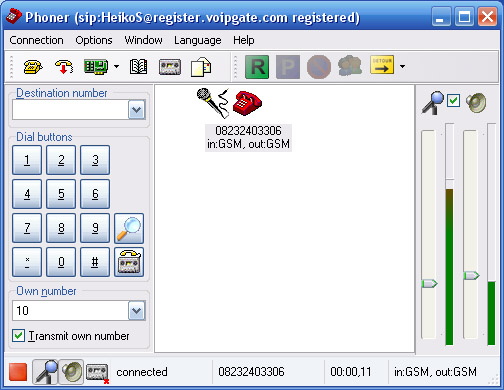Image resolution: width=504 pixels, height=390 pixels.
Task: Dial digit 2 on keypad
Action: [x=61, y=160]
